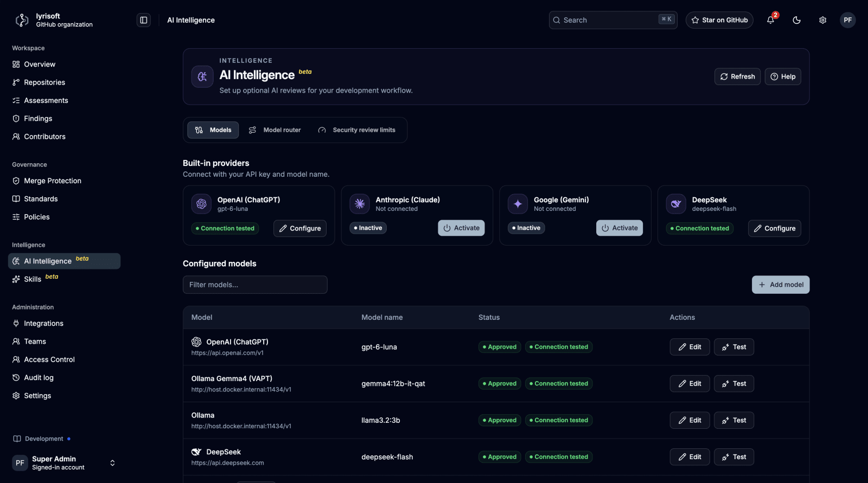
Task: Expand the Super Admin account switcher
Action: click(x=112, y=463)
